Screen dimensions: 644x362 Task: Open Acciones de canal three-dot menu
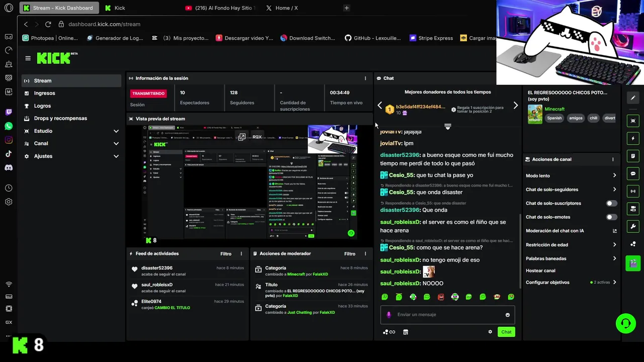tap(613, 159)
